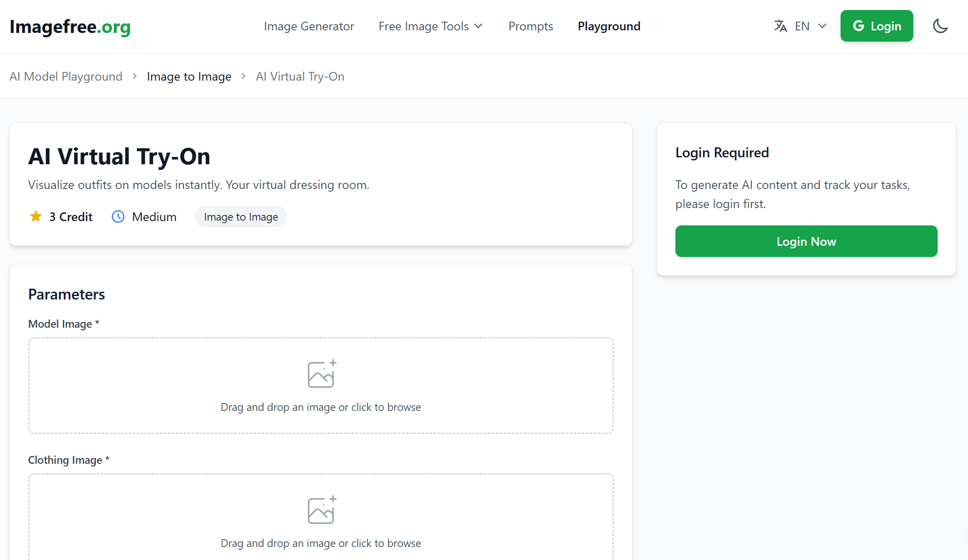
Task: Toggle dark mode with the moon icon
Action: click(940, 26)
